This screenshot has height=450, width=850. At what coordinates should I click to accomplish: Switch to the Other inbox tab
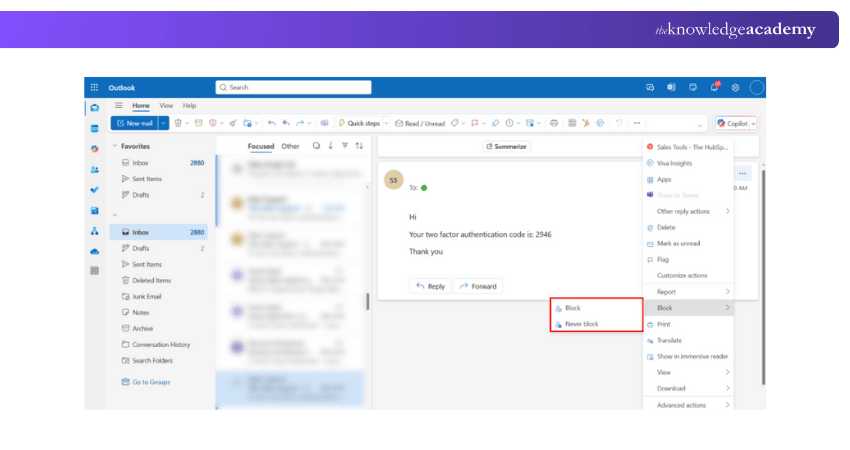coord(291,146)
